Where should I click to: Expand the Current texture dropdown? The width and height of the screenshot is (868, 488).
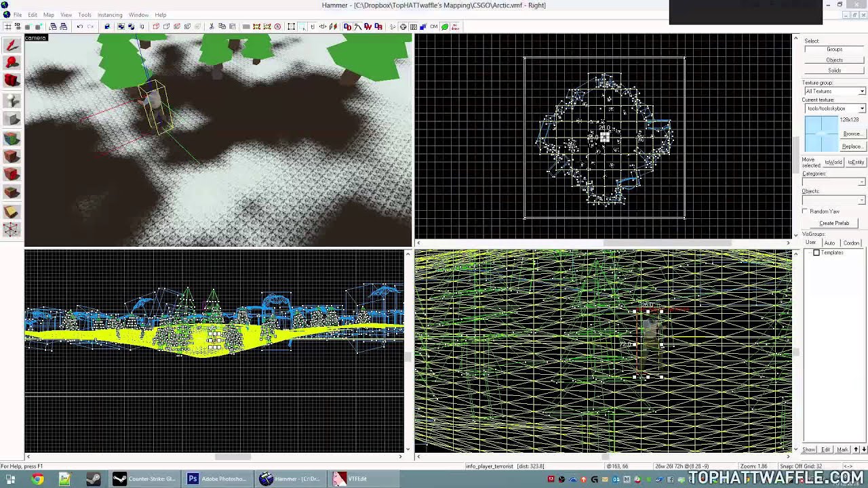tap(834, 108)
